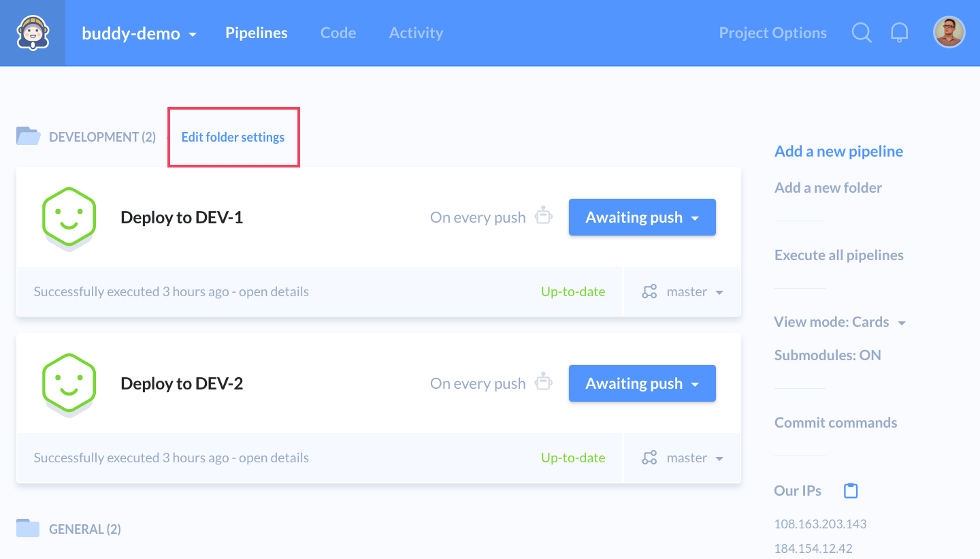Image resolution: width=980 pixels, height=559 pixels.
Task: Open Commit commands link
Action: click(836, 423)
